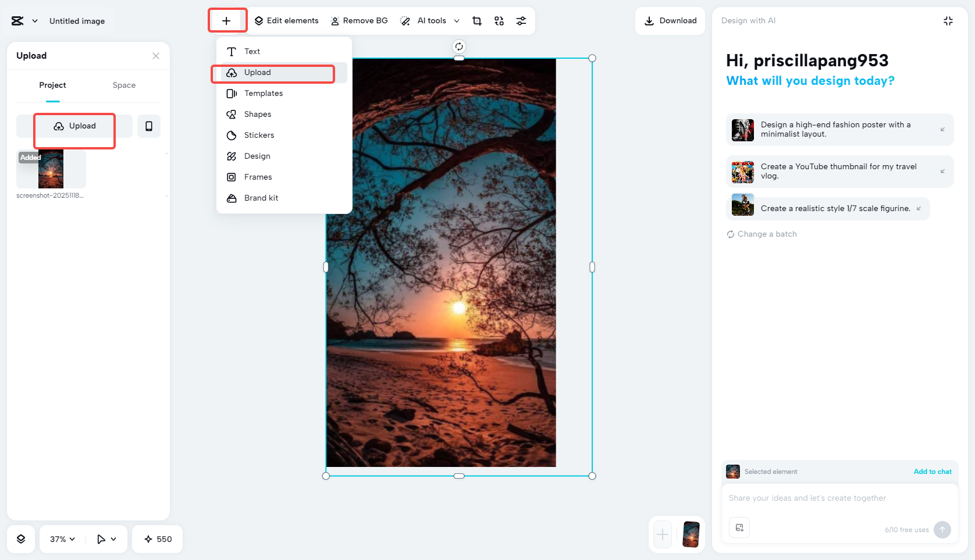Select Templates from the add menu
975x560 pixels.
click(x=263, y=93)
